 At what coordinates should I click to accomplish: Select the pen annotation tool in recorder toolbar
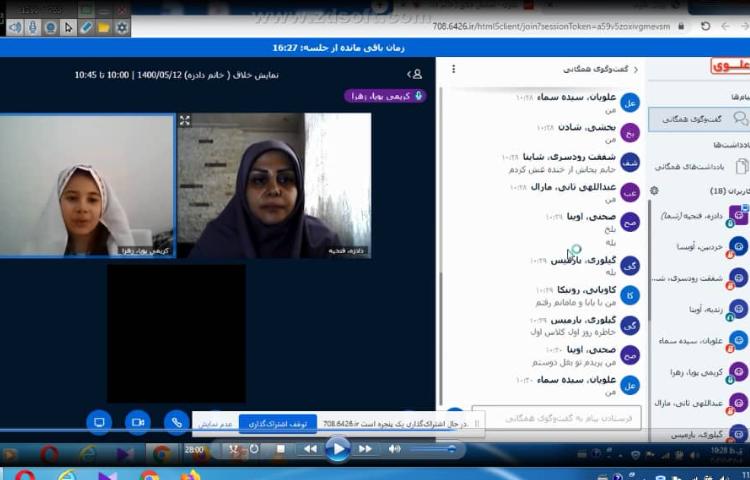[x=86, y=27]
